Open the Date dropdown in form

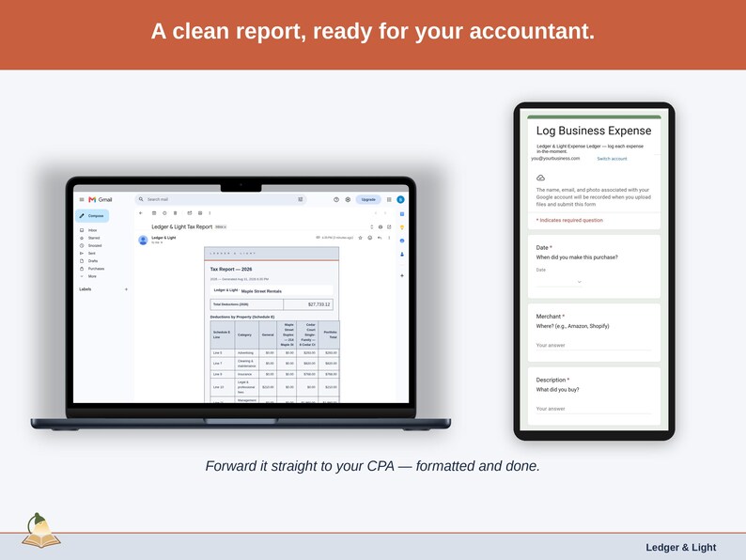[x=560, y=282]
